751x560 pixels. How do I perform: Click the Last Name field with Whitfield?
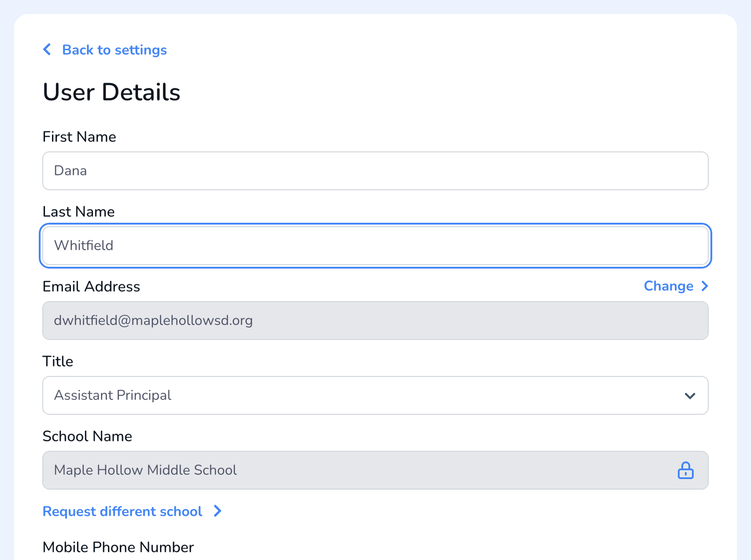[375, 246]
